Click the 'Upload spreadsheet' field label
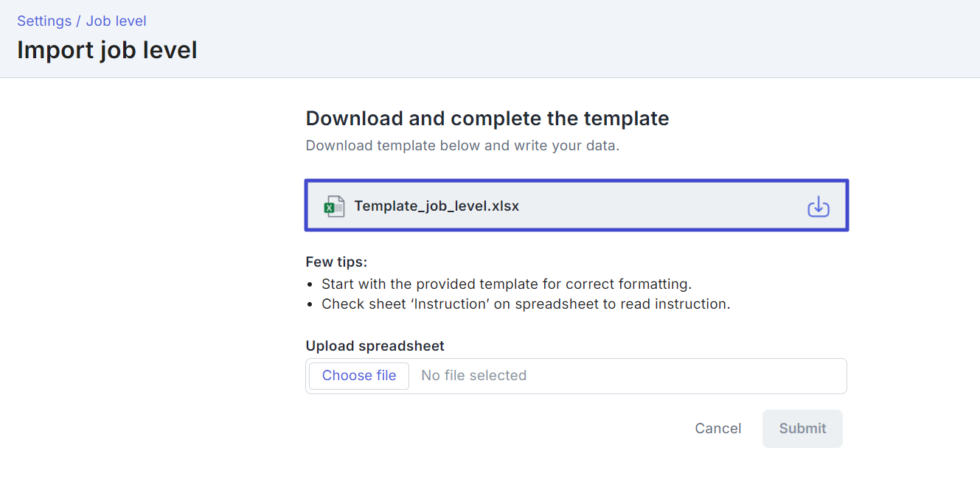Screen dimensions: 980x487 (x=375, y=346)
